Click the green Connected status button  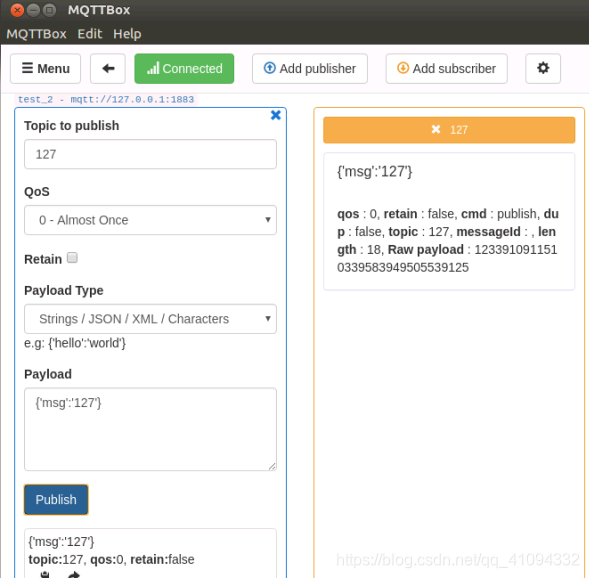click(184, 69)
